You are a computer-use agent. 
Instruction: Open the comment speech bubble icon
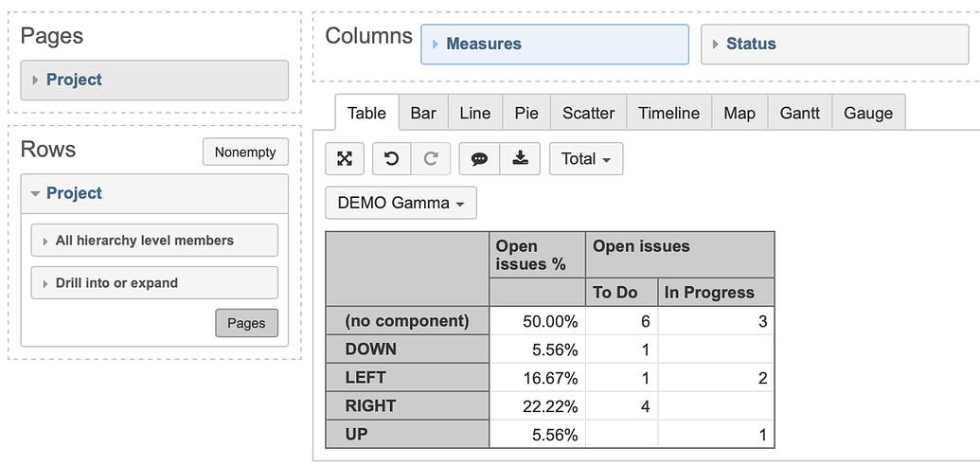tap(479, 159)
